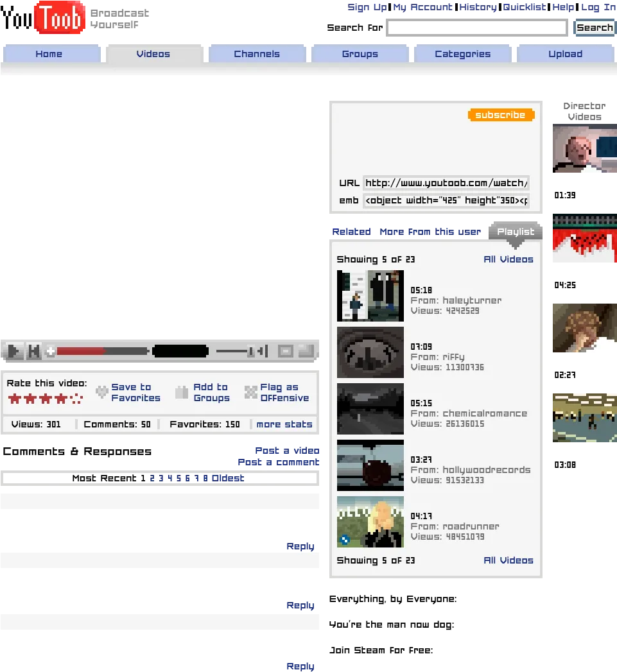Click the white seek handle on the progress bar
Viewport: 617px width, 672px height.
pyautogui.click(x=51, y=352)
